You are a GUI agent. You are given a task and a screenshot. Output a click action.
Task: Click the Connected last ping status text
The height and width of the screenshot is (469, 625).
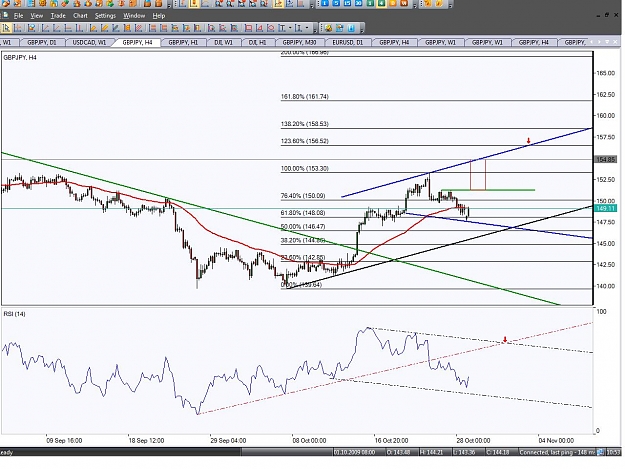pos(557,452)
